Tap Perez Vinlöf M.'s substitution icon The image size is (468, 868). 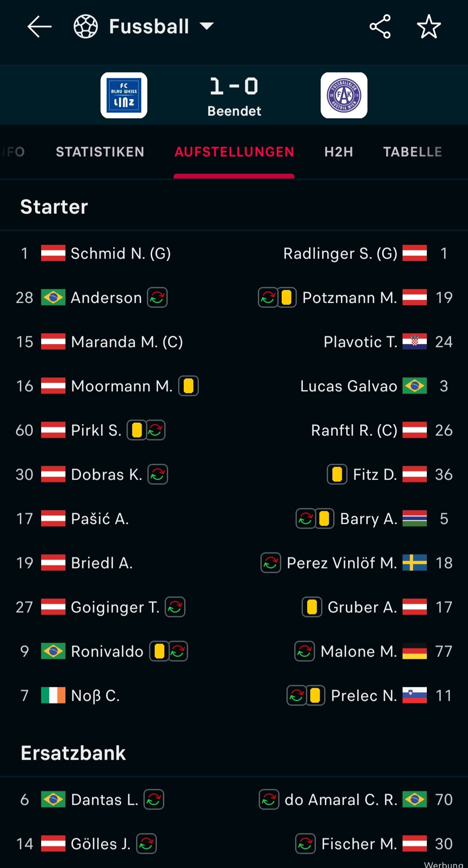click(x=271, y=563)
